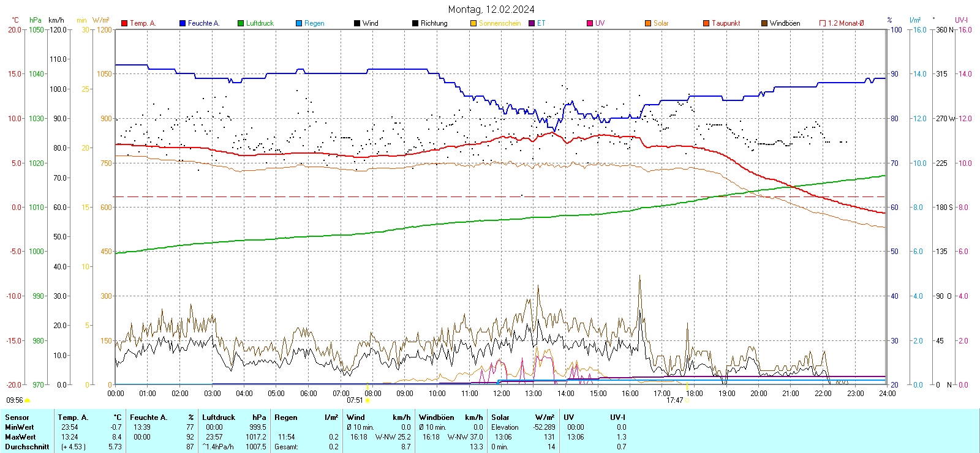Click the blue Feuchte A. legend square
The width and height of the screenshot is (980, 453).
183,23
